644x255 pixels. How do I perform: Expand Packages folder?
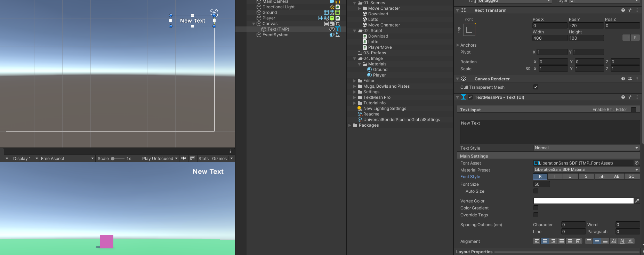[x=349, y=125]
